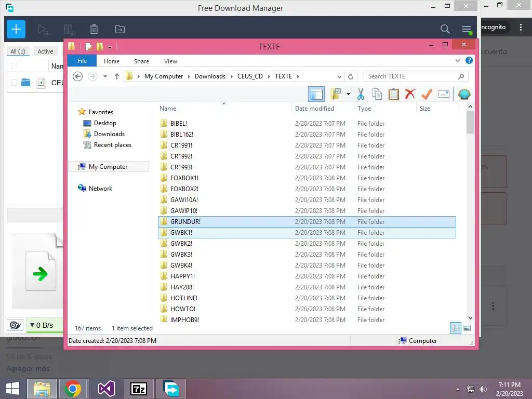Open Chrome from the taskbar
The width and height of the screenshot is (532, 399).
(x=72, y=389)
